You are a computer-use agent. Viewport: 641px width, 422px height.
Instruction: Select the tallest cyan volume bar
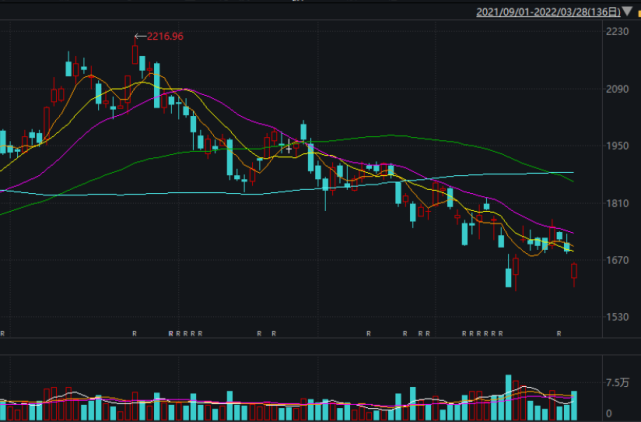click(x=508, y=397)
